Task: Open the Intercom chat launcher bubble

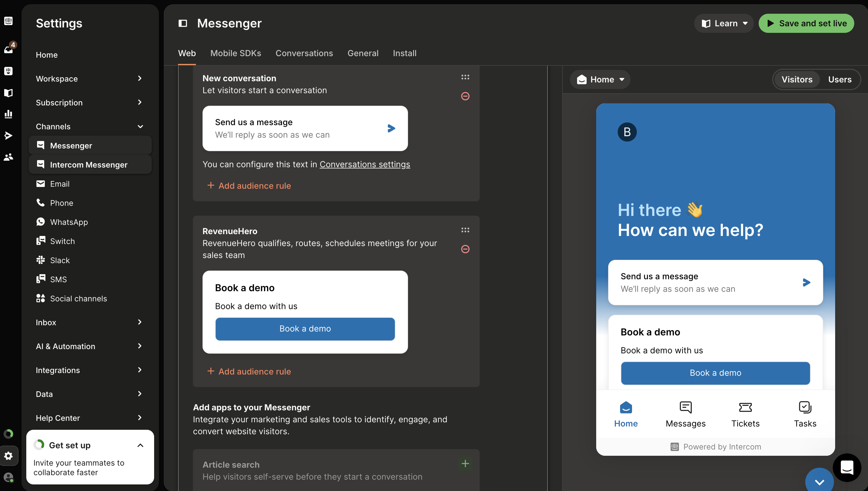Action: (x=847, y=468)
